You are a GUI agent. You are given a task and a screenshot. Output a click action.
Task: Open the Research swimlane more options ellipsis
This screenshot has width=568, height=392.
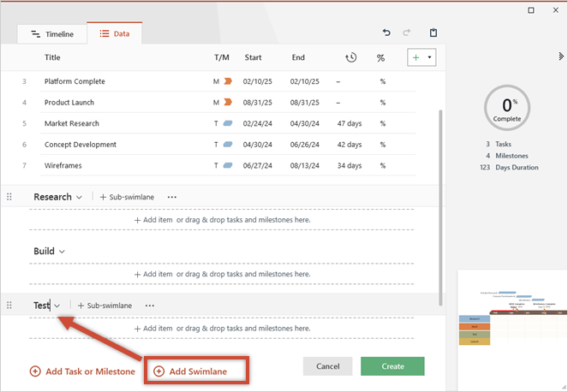click(172, 197)
